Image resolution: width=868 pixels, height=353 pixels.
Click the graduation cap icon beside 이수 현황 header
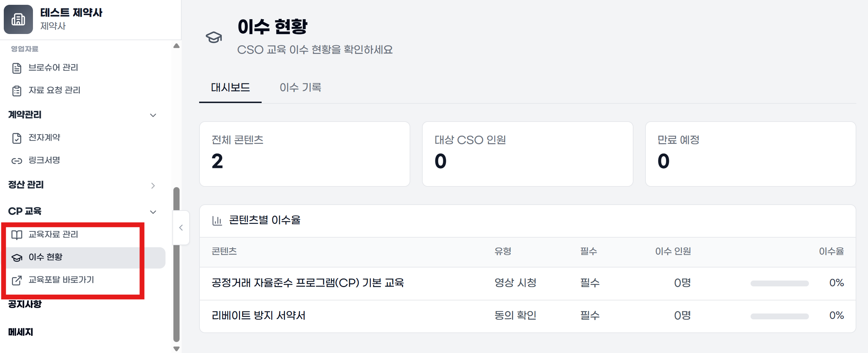click(x=214, y=38)
